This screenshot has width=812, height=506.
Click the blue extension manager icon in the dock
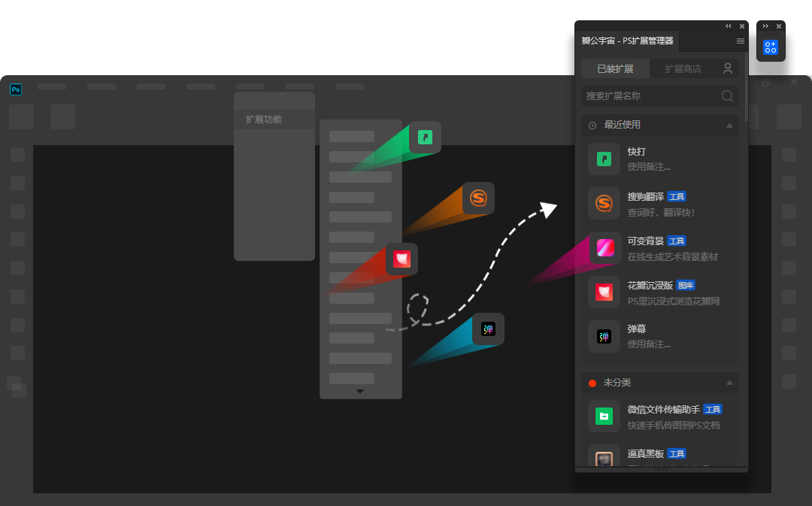point(770,46)
